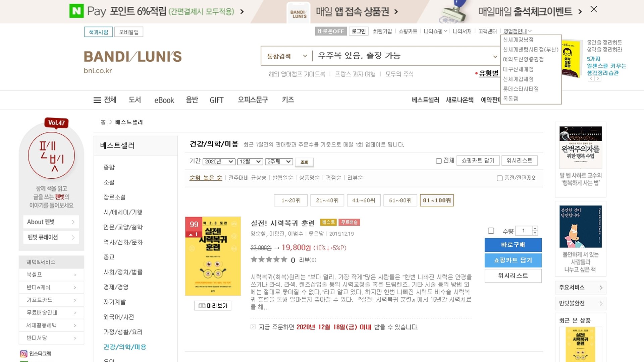Open the 2주째 week dropdown

coord(279,162)
